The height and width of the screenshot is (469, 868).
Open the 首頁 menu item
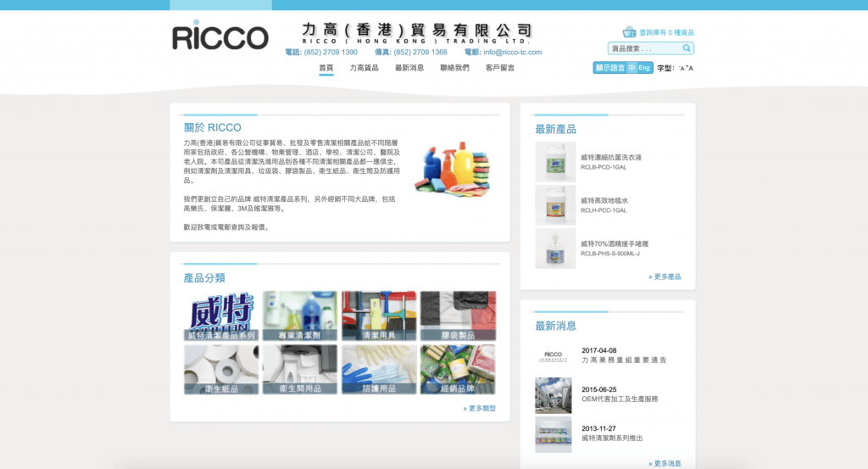pos(326,68)
